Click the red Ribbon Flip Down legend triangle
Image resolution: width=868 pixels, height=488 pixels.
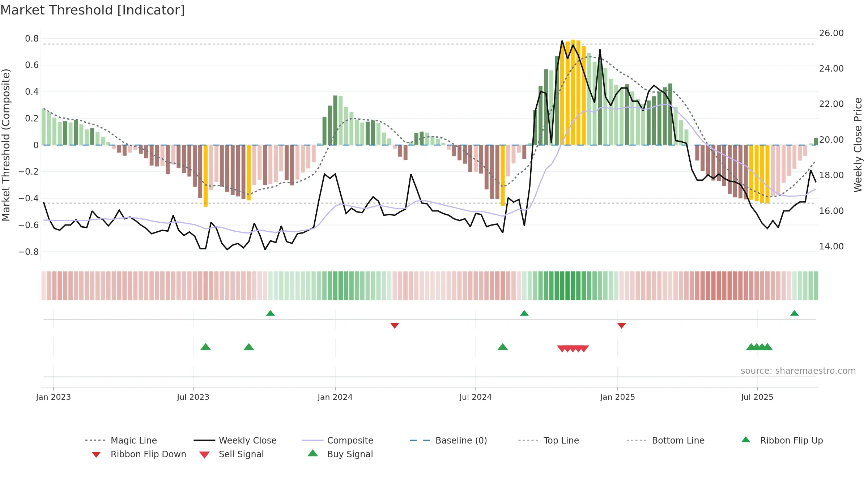point(96,455)
